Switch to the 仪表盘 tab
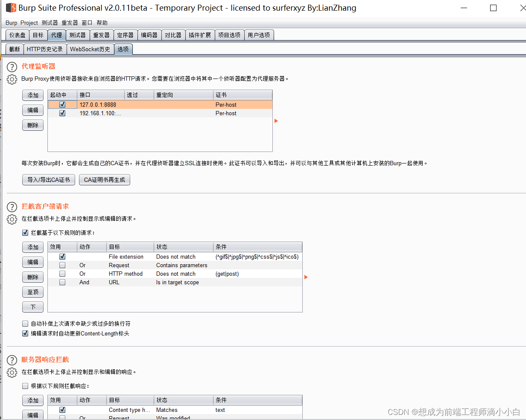The width and height of the screenshot is (526, 420). click(18, 35)
